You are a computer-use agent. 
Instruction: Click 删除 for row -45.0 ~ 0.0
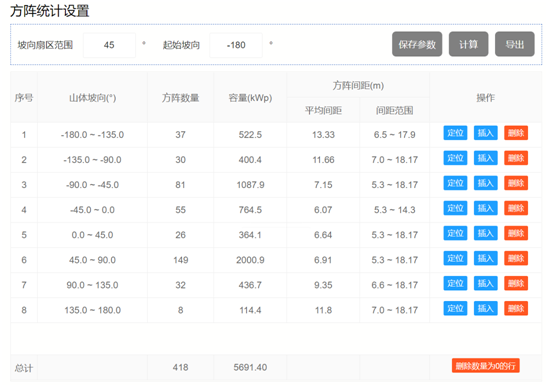click(516, 208)
